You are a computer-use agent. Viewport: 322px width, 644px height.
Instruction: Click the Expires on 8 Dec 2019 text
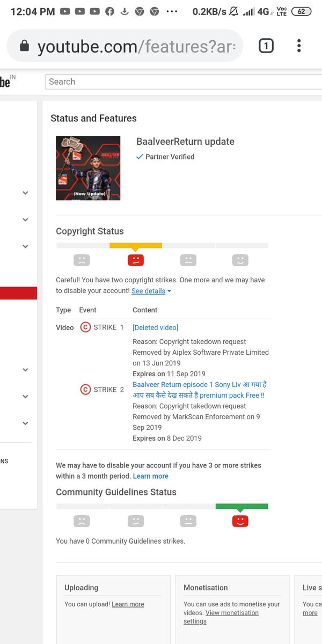point(167,438)
